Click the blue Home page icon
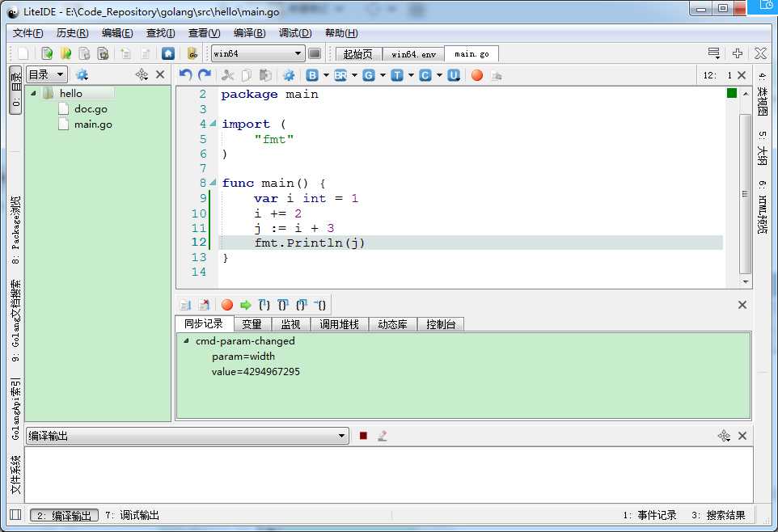Image resolution: width=778 pixels, height=532 pixels. [168, 53]
